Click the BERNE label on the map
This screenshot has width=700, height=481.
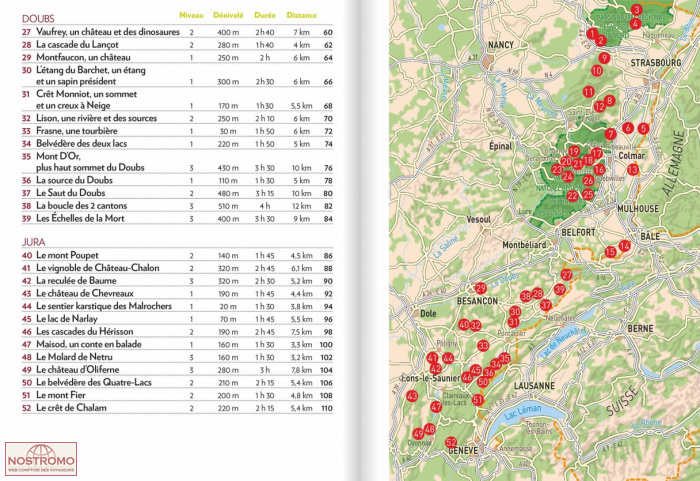(641, 329)
